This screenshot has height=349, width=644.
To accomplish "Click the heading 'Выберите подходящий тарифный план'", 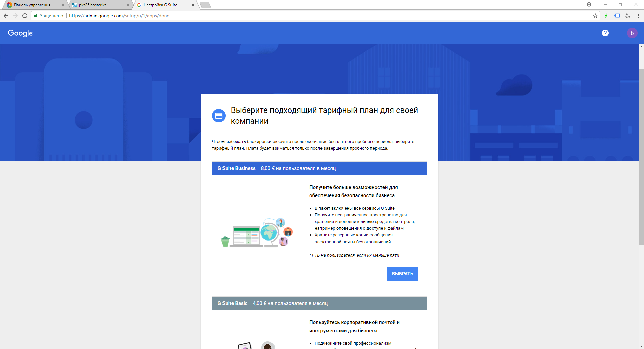I will pos(324,116).
